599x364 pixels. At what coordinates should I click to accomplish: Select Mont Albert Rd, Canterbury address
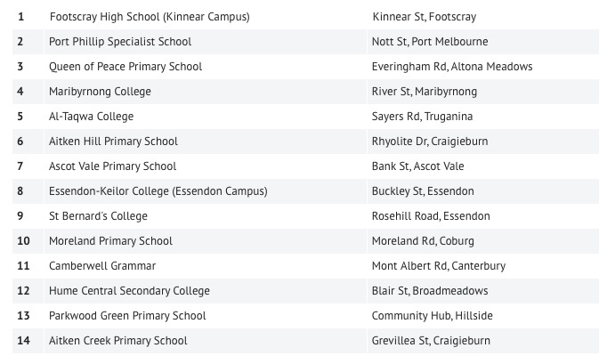point(439,266)
